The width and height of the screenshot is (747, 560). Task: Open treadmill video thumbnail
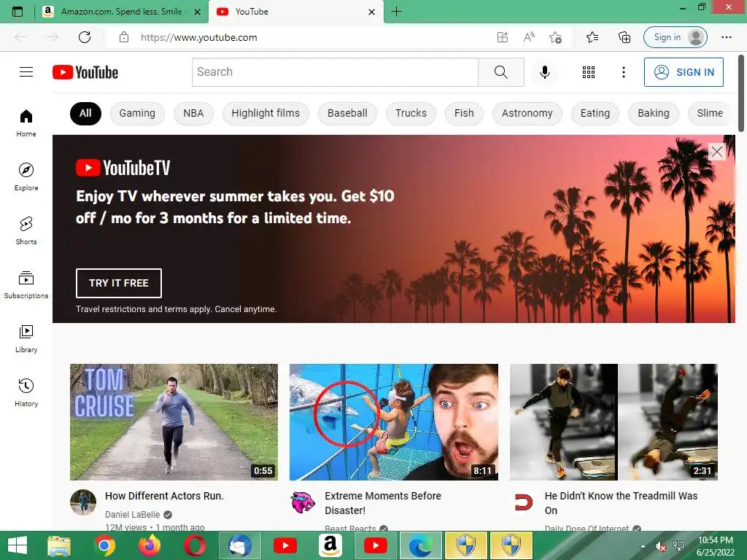click(x=614, y=422)
